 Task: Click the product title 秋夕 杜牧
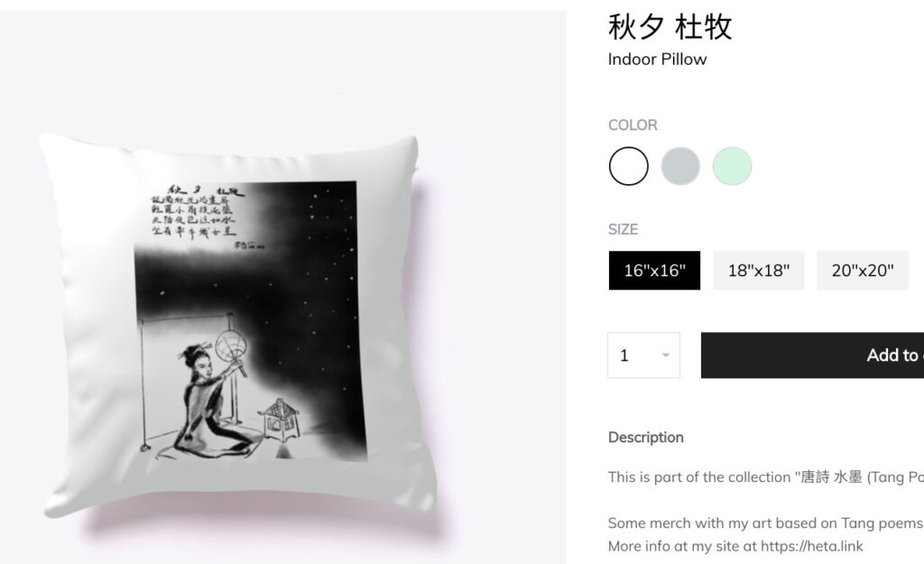tap(670, 27)
